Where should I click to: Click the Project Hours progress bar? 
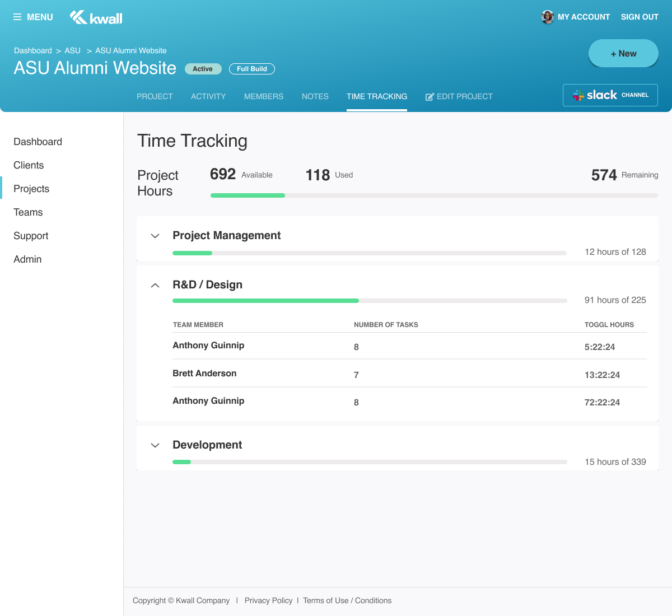pyautogui.click(x=434, y=195)
